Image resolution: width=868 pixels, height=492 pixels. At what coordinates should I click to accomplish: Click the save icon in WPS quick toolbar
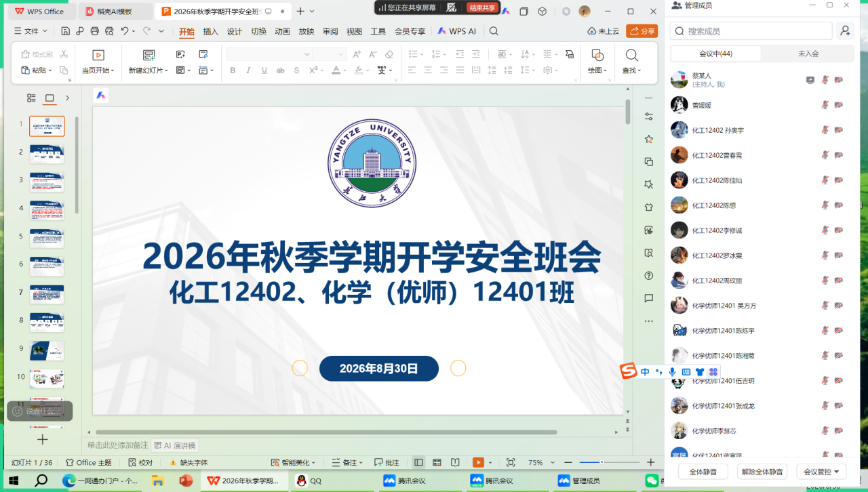(x=65, y=31)
